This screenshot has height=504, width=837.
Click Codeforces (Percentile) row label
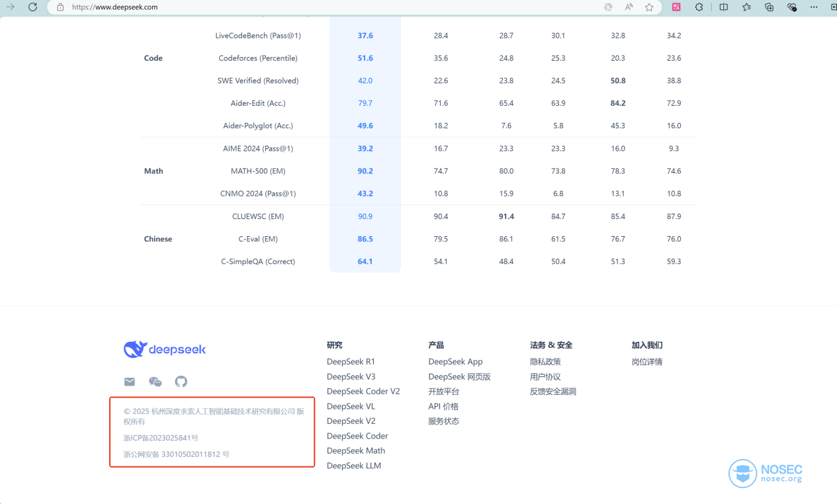pos(258,58)
